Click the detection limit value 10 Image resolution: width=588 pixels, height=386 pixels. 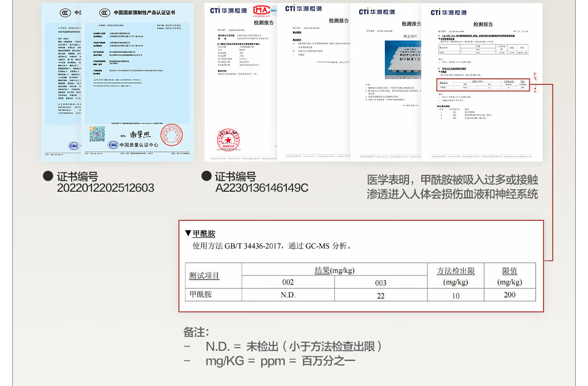tap(456, 296)
